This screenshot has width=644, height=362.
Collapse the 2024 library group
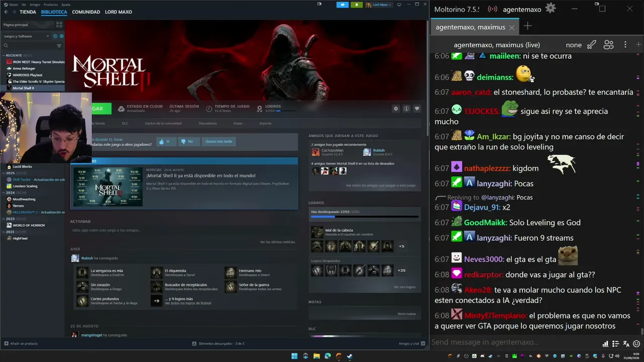pyautogui.click(x=4, y=193)
